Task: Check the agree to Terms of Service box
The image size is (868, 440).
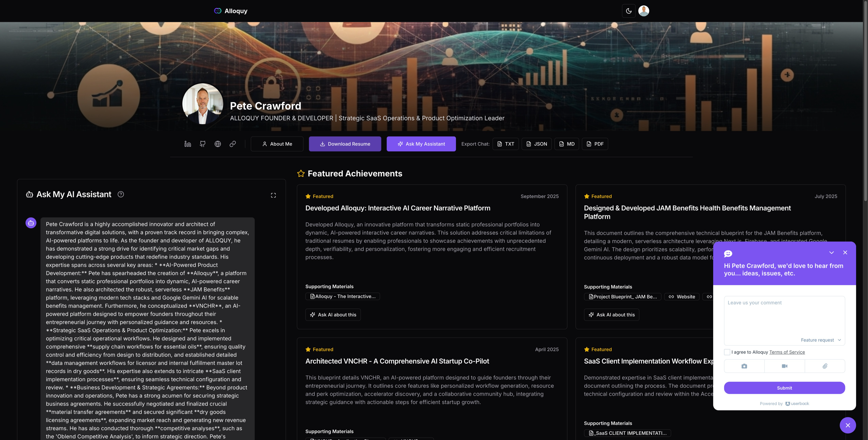Action: point(727,352)
